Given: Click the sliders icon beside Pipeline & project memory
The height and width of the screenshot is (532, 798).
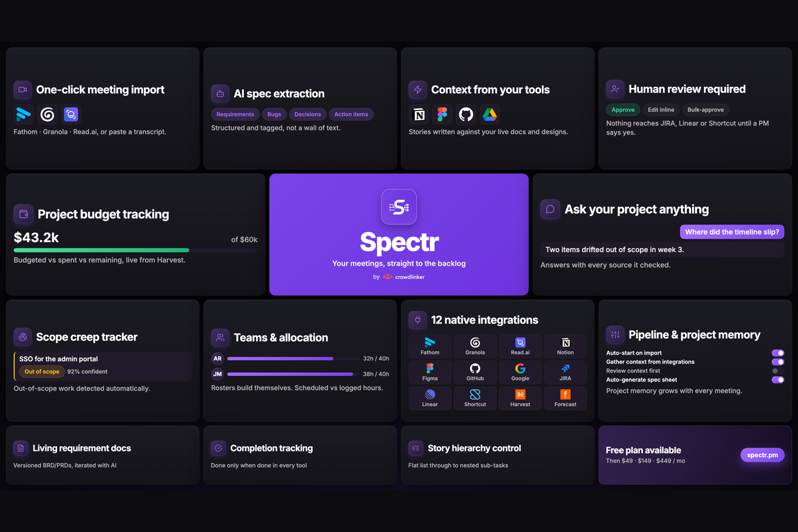Looking at the screenshot, I should (x=615, y=334).
